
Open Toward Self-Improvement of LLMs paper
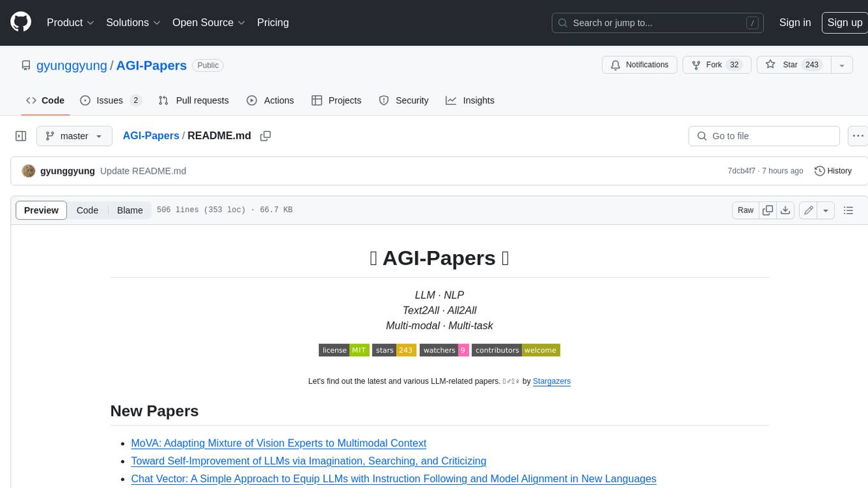coord(308,461)
